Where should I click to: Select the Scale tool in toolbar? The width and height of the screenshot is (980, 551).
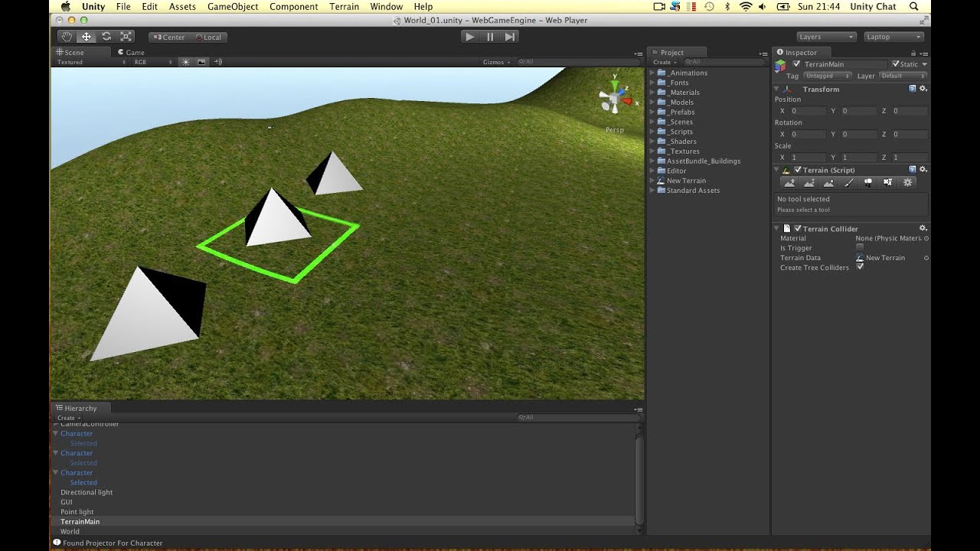126,37
